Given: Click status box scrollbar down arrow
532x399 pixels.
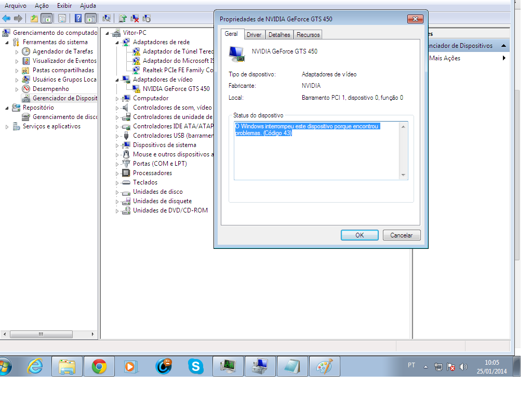Looking at the screenshot, I should 403,175.
